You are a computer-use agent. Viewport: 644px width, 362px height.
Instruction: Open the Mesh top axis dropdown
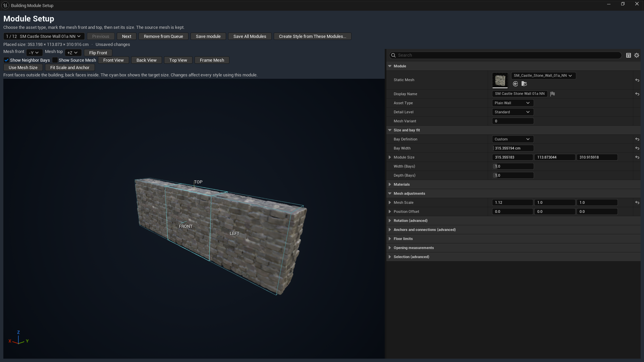pos(73,53)
